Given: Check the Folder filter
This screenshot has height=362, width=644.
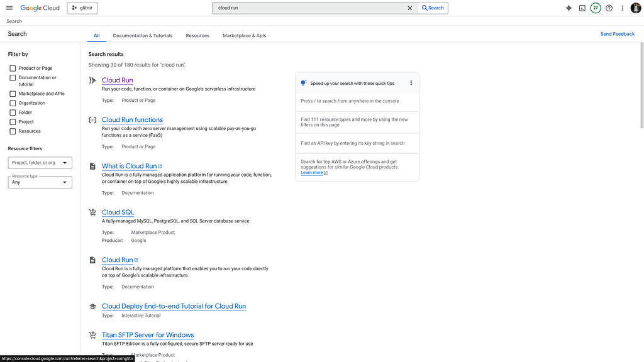Looking at the screenshot, I should coord(13,112).
